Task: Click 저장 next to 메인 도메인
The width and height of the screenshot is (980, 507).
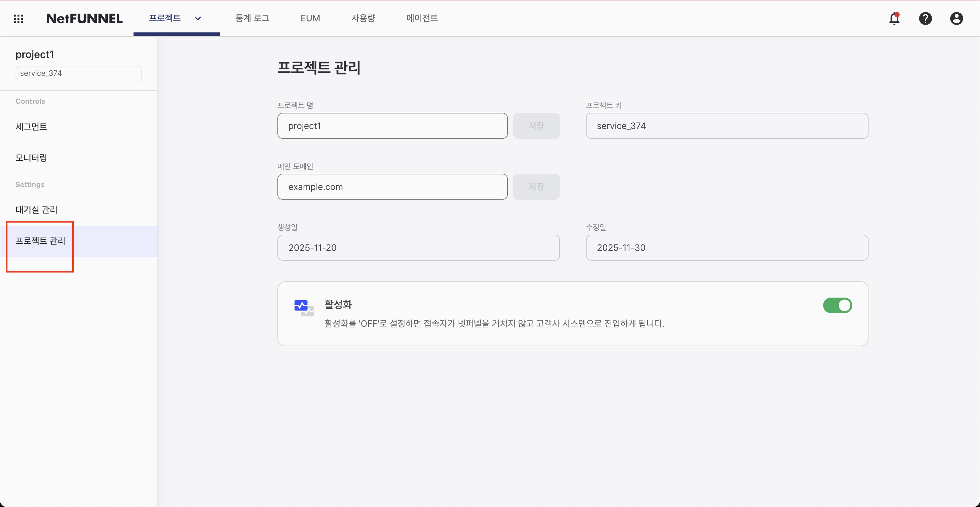Action: point(536,186)
